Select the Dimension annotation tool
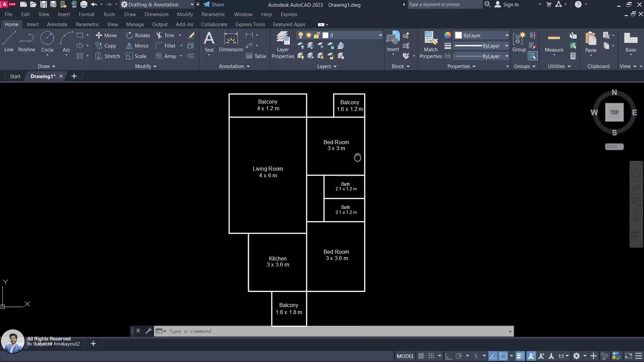This screenshot has width=644, height=362. click(231, 42)
